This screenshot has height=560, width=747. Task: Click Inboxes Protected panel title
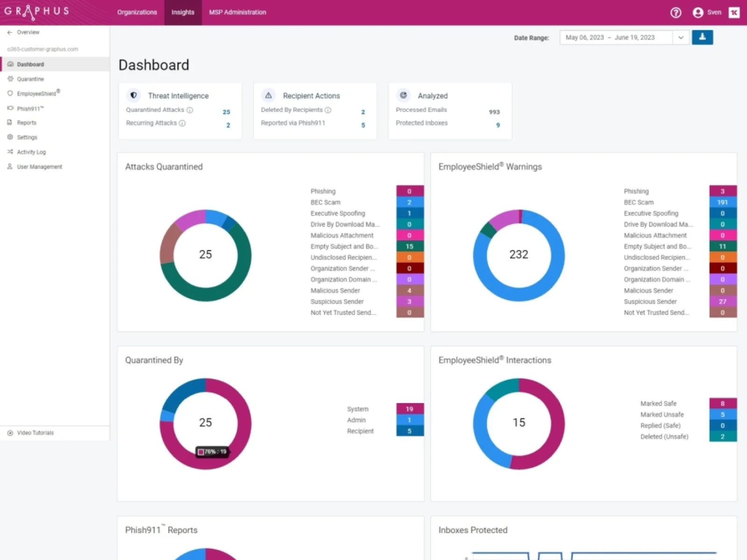472,530
